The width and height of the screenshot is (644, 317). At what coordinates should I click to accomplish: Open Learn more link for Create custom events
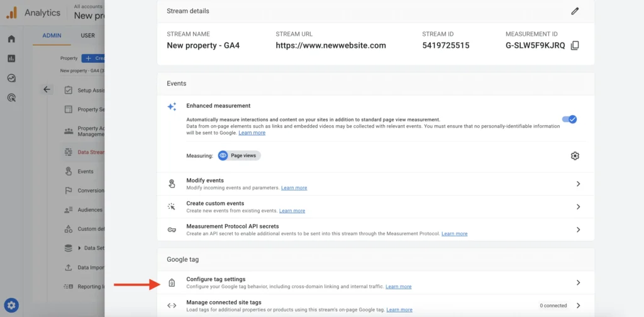[x=292, y=211]
